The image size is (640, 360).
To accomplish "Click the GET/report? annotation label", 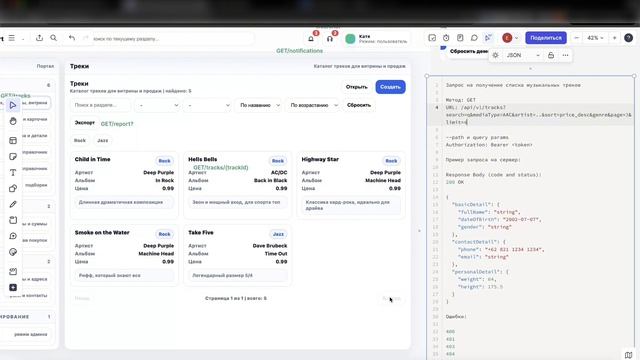I will [x=117, y=124].
